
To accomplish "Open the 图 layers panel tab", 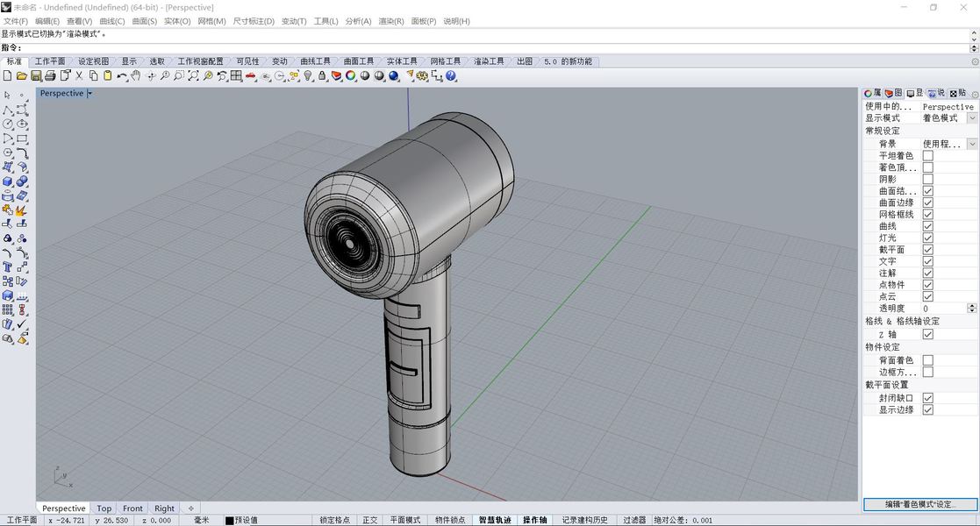I will (x=893, y=93).
